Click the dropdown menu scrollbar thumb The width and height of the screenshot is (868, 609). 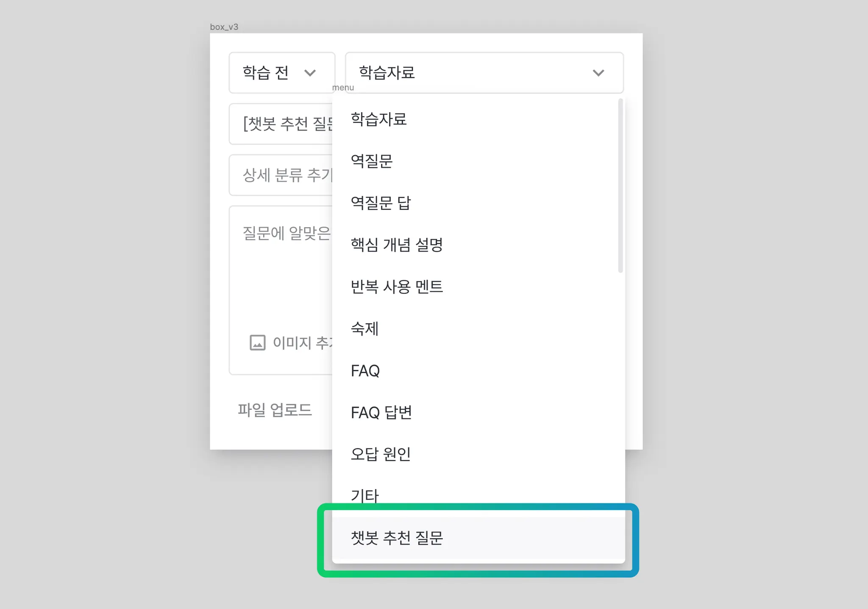(x=620, y=186)
